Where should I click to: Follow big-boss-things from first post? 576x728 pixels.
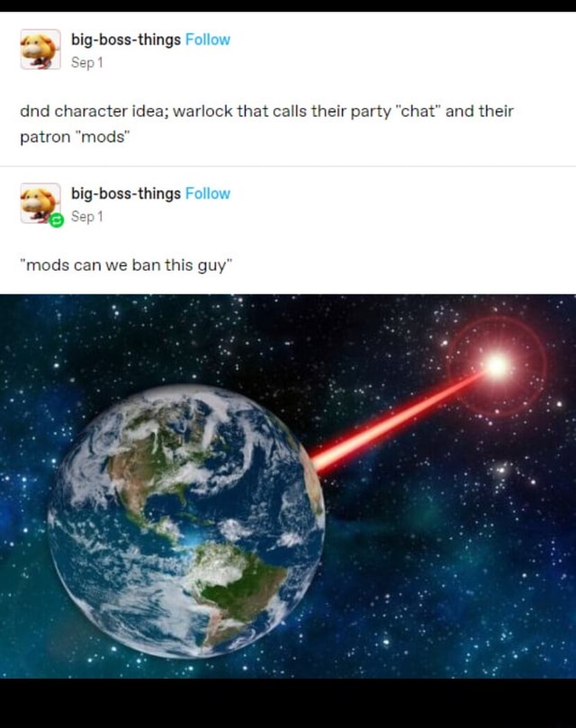tap(208, 40)
